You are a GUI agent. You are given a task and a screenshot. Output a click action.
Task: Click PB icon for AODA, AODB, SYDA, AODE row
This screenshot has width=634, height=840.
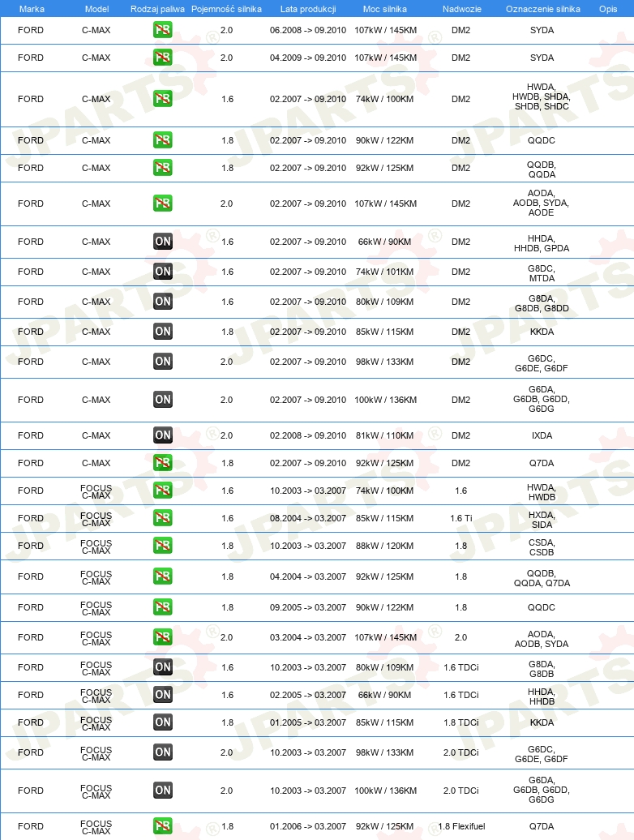coord(163,204)
